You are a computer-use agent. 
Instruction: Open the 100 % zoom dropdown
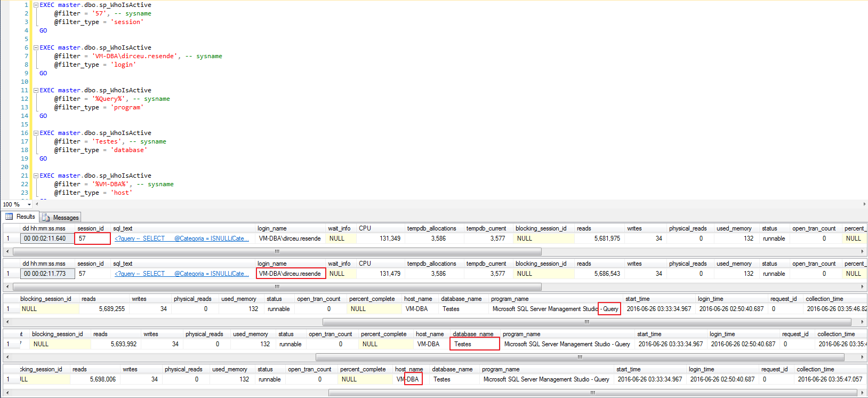29,204
